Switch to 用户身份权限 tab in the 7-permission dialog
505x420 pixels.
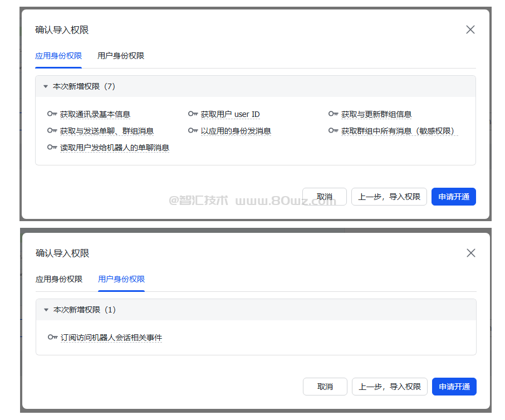(x=121, y=56)
